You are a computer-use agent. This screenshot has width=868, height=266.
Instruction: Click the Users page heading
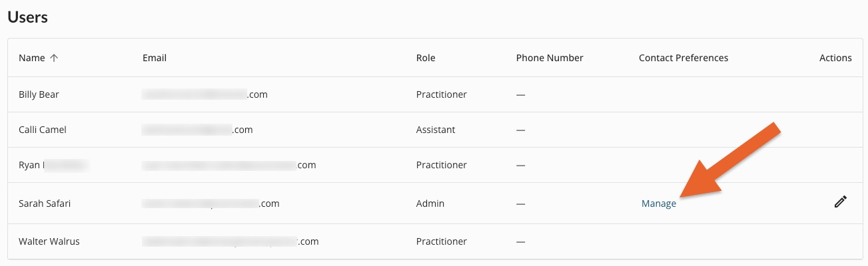tap(28, 17)
